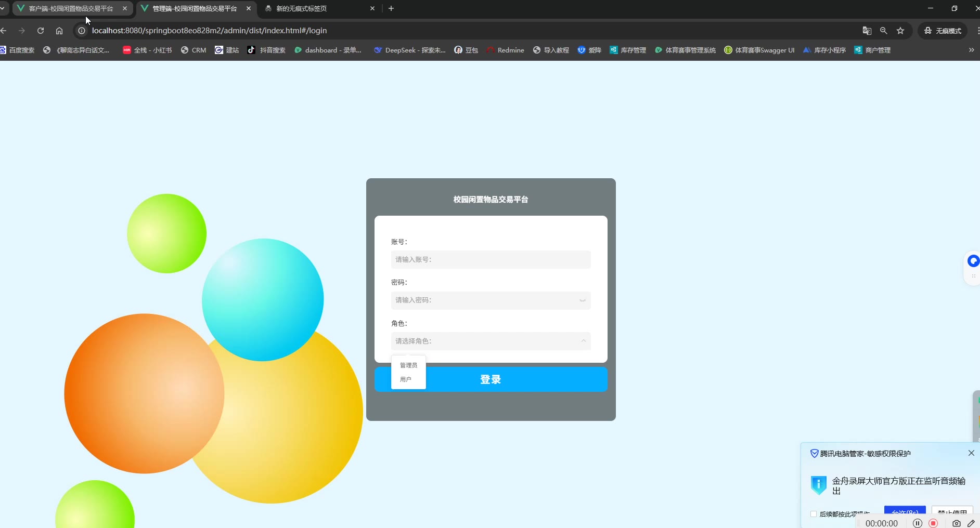
Task: Toggle password visibility eye icon
Action: click(x=583, y=300)
